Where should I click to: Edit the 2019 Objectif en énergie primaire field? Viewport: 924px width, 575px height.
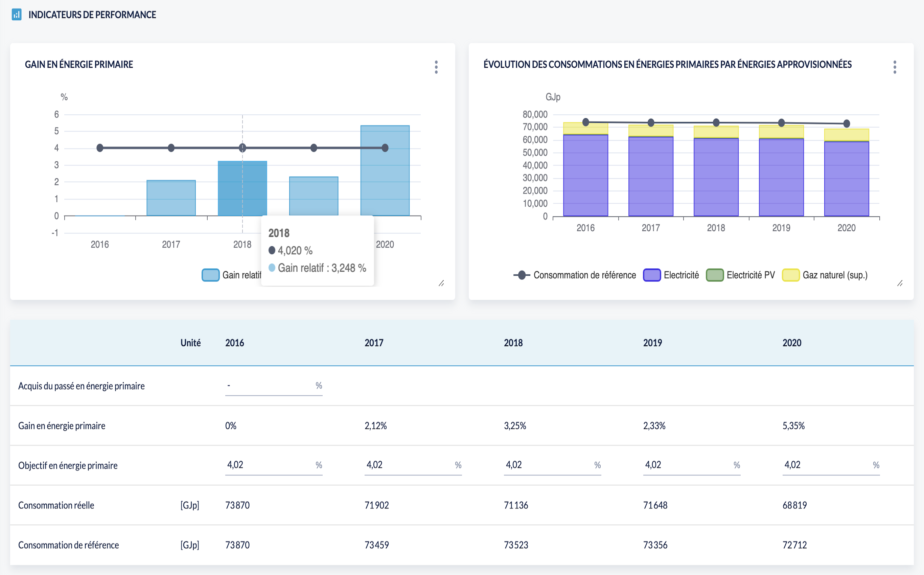point(692,465)
